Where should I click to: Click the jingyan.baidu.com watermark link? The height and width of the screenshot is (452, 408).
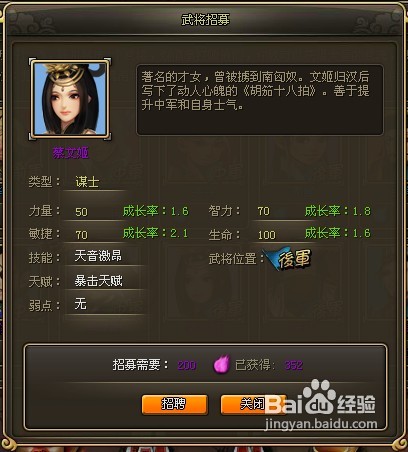click(321, 424)
